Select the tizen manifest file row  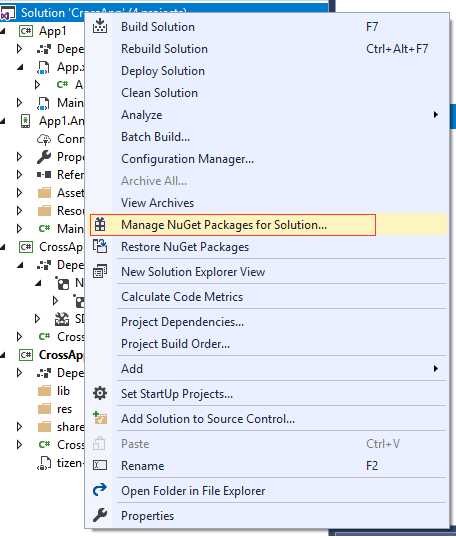click(x=70, y=463)
